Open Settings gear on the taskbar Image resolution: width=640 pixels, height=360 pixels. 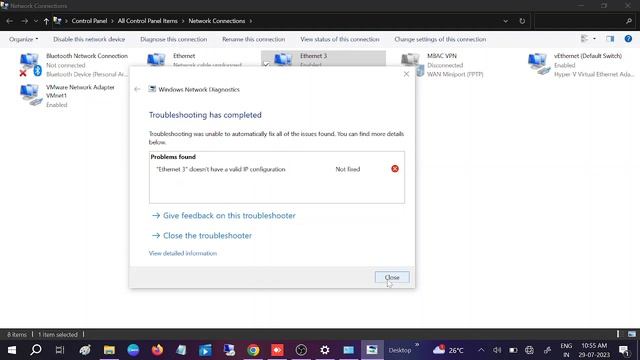coord(325,350)
